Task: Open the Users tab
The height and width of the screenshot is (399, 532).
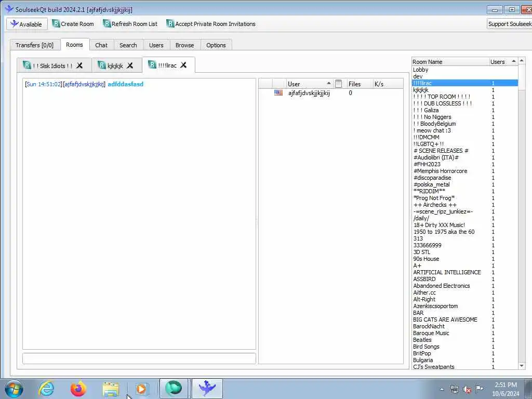Action: (156, 45)
